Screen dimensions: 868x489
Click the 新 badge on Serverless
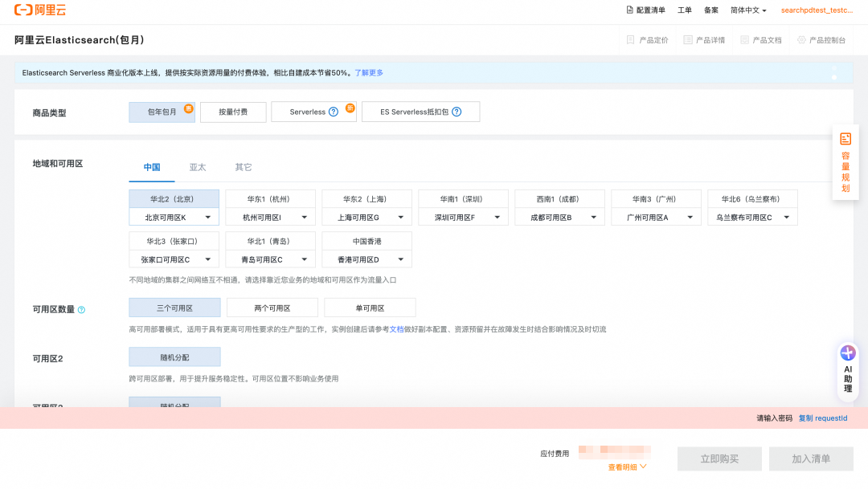350,108
